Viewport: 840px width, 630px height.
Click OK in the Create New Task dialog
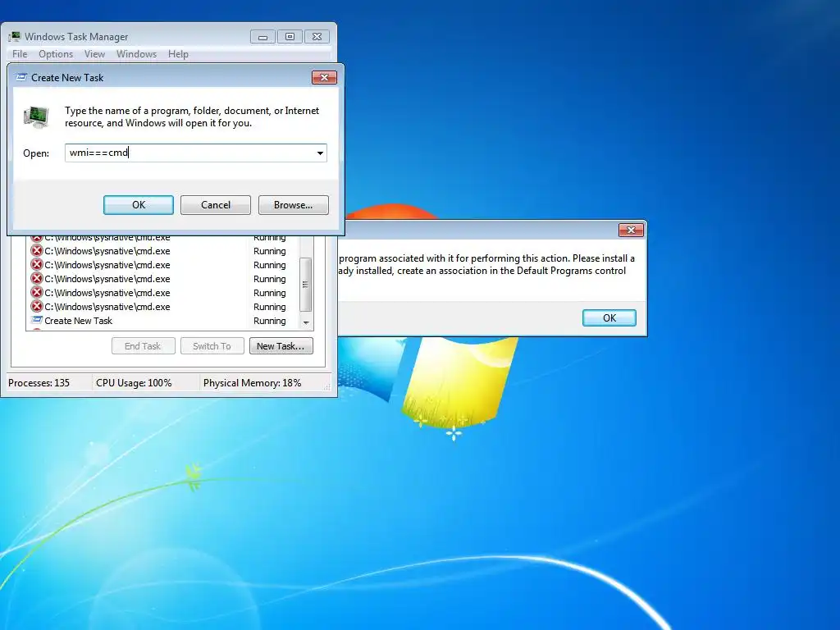[138, 205]
